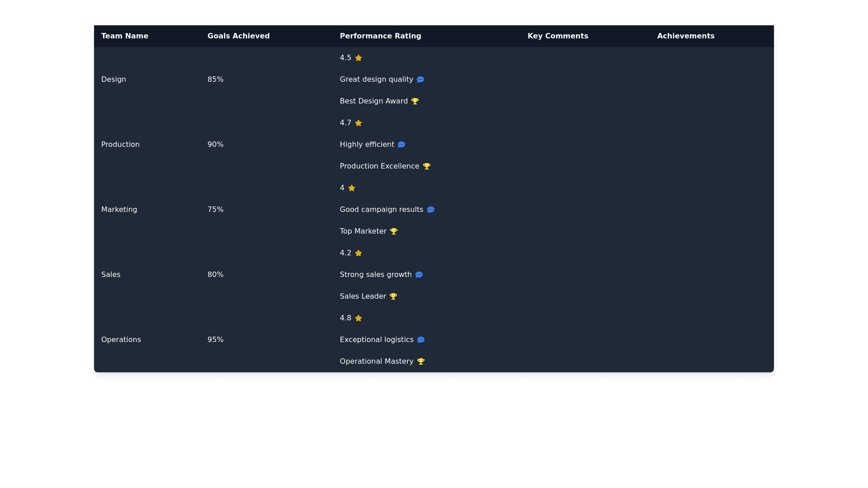Click trophy icon beside Sales Leader
Image resolution: width=868 pixels, height=488 pixels.
[x=393, y=296]
